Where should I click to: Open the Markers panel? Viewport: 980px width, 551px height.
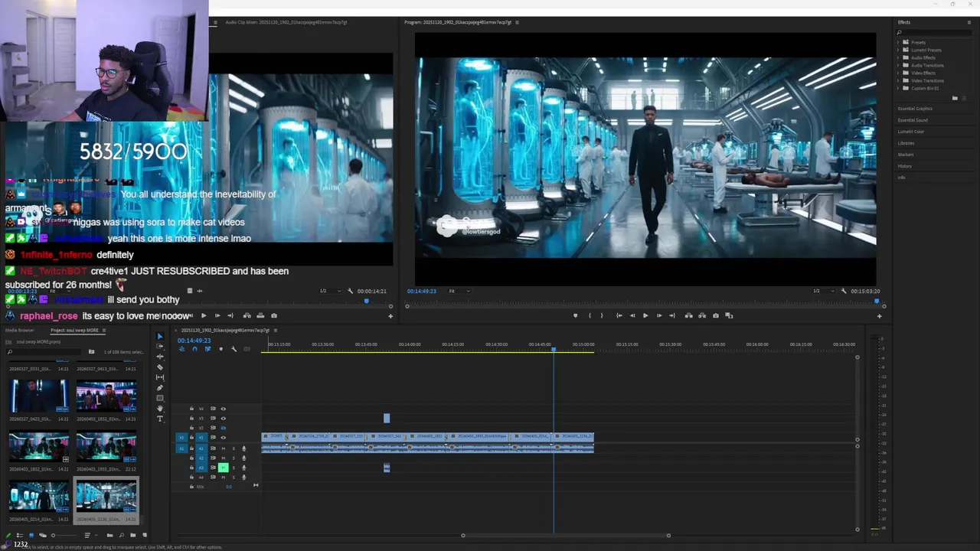[x=906, y=155]
